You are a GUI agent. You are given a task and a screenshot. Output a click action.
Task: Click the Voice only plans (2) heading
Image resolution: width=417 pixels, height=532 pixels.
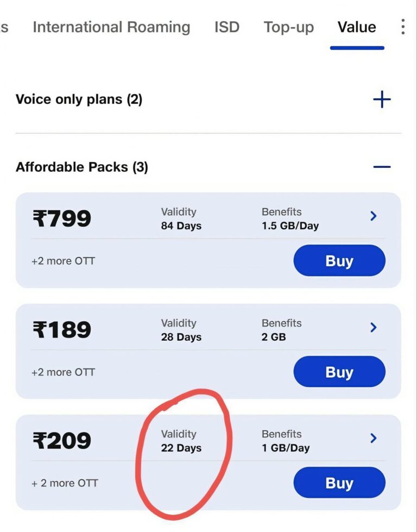tap(79, 99)
